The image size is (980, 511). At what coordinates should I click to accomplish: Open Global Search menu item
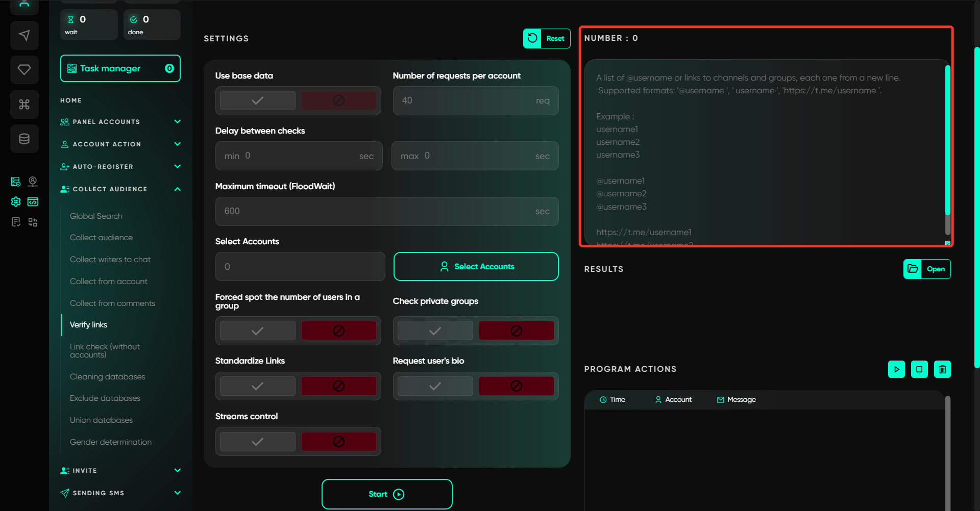[96, 216]
